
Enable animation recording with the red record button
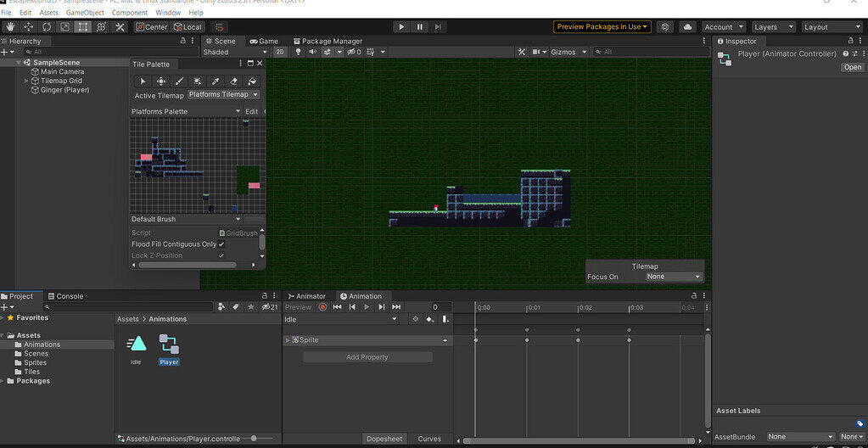pyautogui.click(x=322, y=307)
